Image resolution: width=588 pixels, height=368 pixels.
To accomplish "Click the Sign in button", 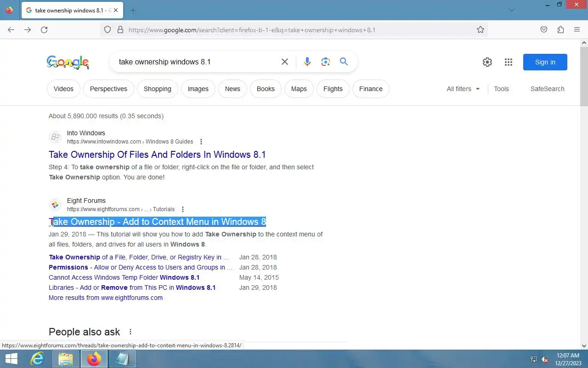I will point(545,62).
